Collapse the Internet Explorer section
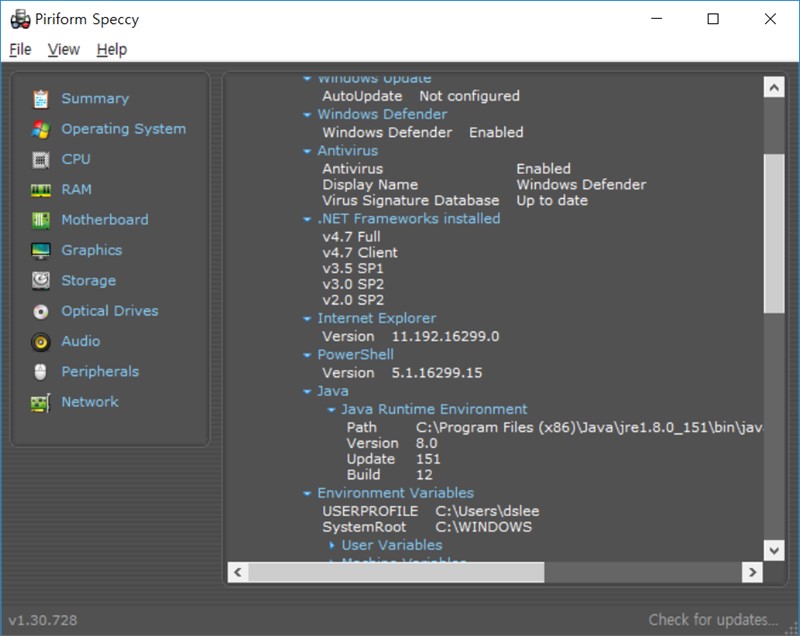This screenshot has width=800, height=636. pyautogui.click(x=307, y=319)
